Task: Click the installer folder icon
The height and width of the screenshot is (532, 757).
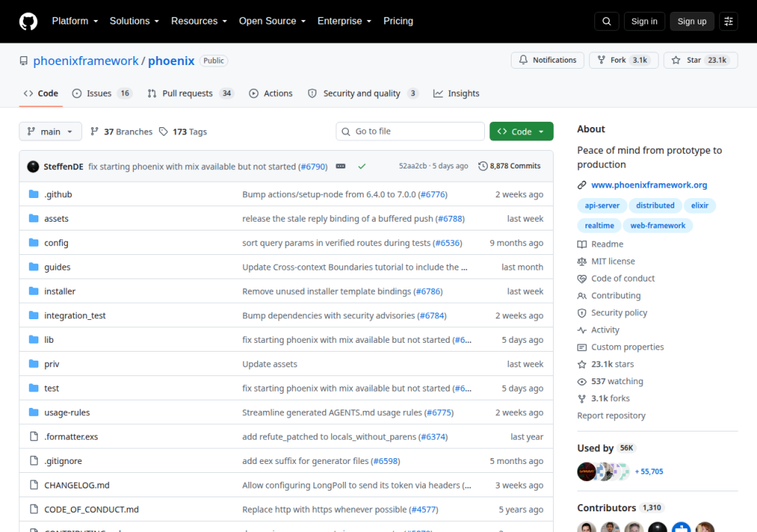Action: coord(33,290)
